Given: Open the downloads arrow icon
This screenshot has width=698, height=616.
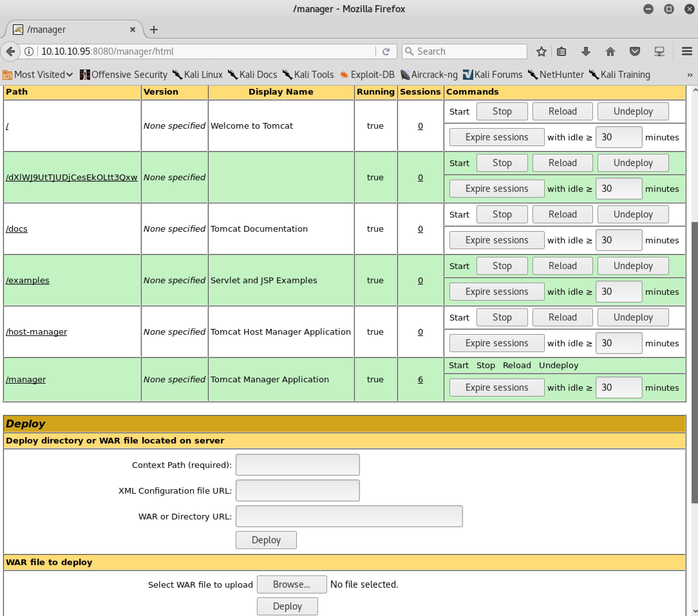Looking at the screenshot, I should click(x=586, y=51).
